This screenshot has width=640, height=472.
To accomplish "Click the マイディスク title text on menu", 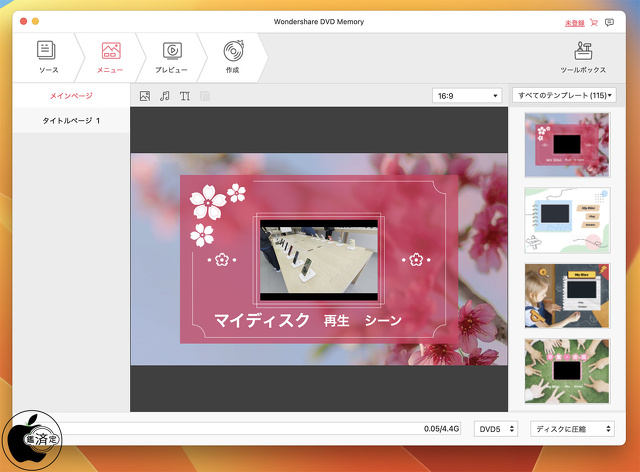I will (262, 321).
